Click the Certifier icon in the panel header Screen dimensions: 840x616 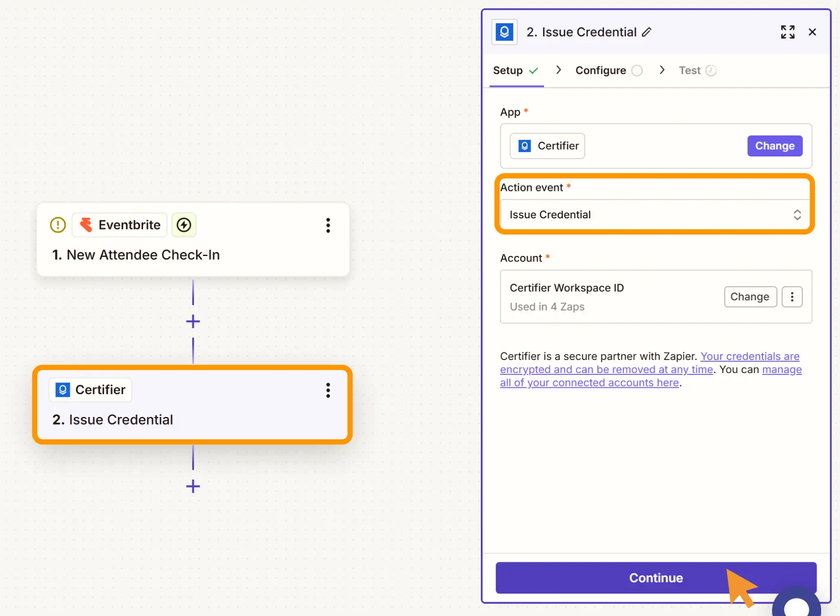[x=504, y=32]
